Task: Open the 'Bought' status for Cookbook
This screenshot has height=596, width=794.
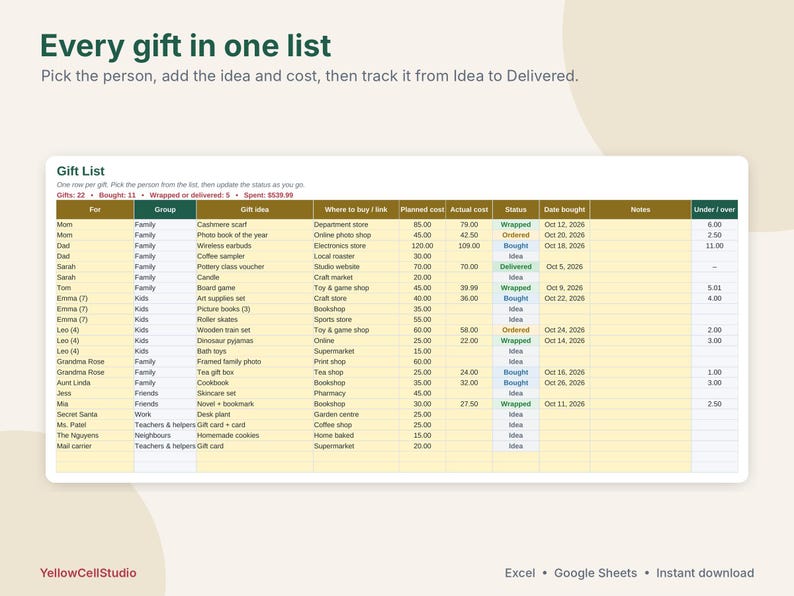Action: coord(516,383)
